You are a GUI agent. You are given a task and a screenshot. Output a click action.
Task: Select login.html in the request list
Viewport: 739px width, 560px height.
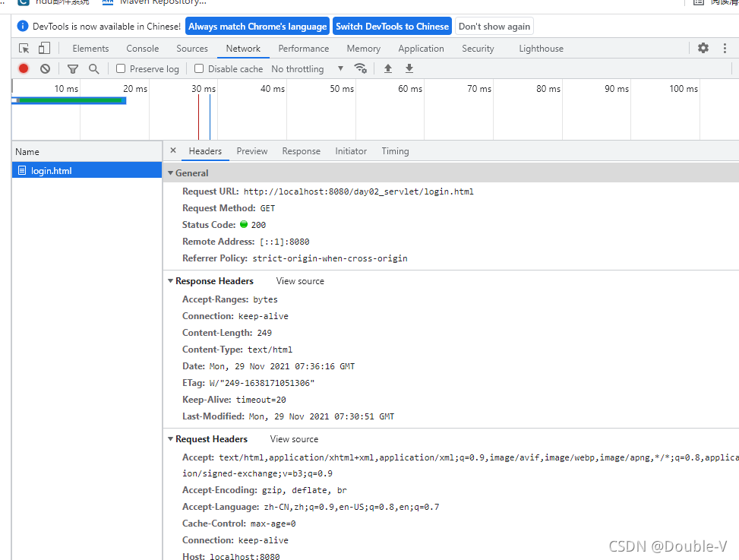click(x=51, y=171)
